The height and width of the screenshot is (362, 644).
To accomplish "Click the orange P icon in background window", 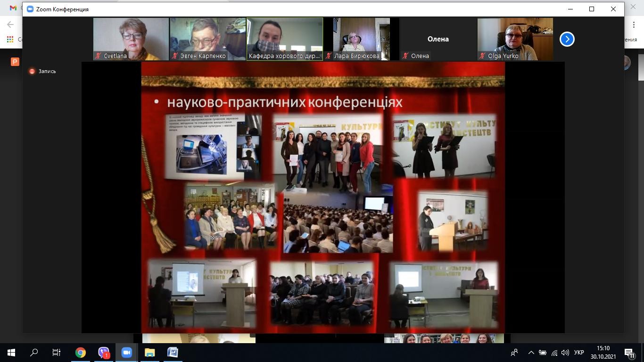I will point(15,62).
